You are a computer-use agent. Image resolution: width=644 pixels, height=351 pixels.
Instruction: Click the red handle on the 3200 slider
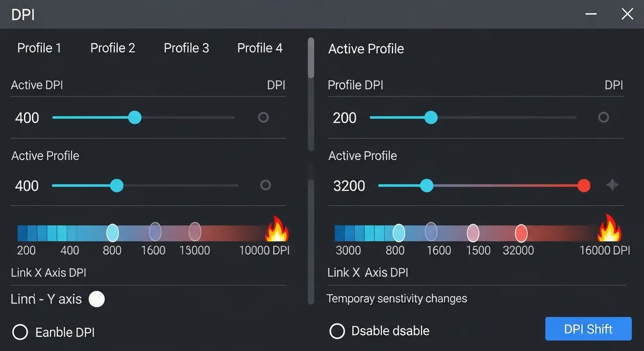(584, 186)
